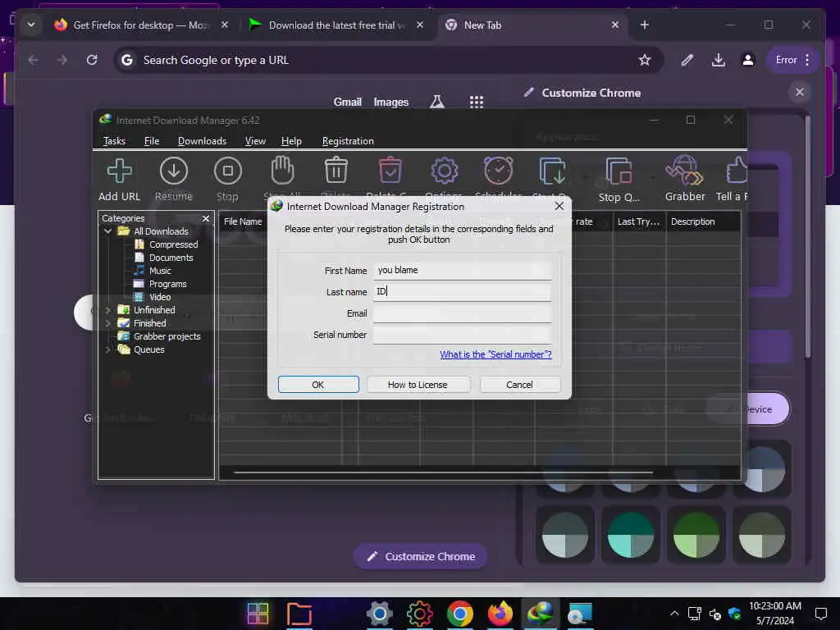840x630 pixels.
Task: Expand the Finished category
Action: tap(107, 323)
